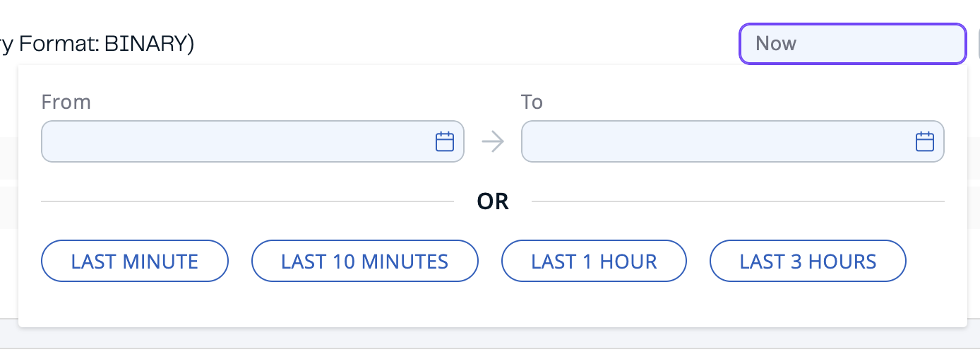980x352 pixels.
Task: Pick the LAST 1 HOUR preset
Action: click(594, 262)
